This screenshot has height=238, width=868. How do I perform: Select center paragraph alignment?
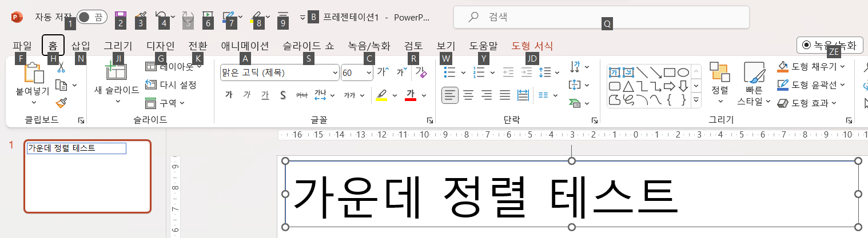click(468, 95)
